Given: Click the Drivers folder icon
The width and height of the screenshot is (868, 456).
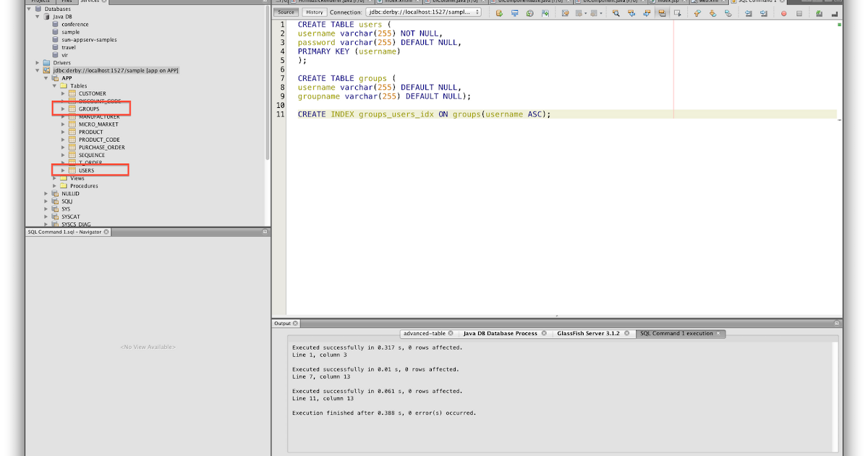Looking at the screenshot, I should (46, 63).
